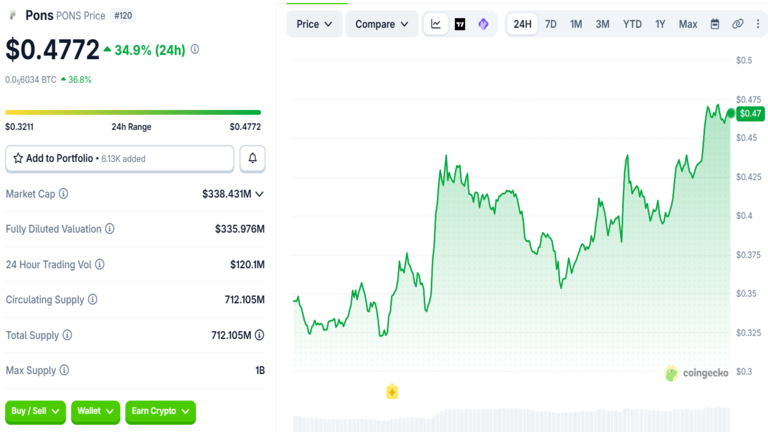Click the Pons coin logo
The width and height of the screenshot is (768, 432).
point(13,16)
